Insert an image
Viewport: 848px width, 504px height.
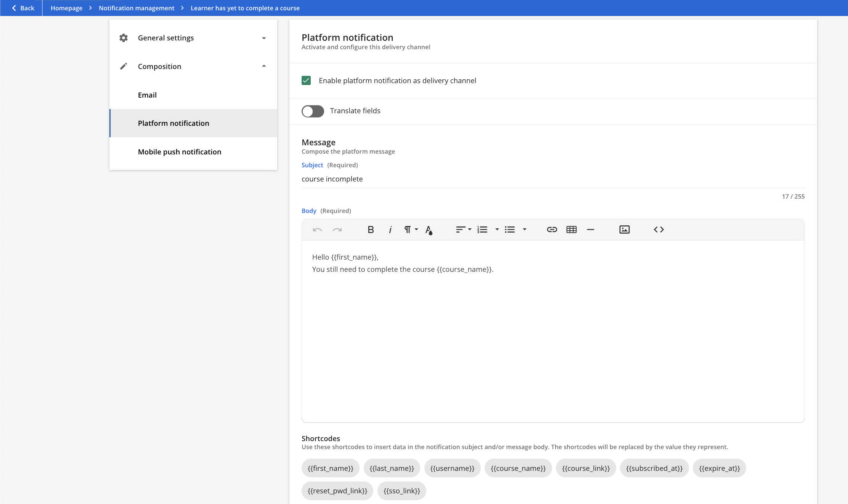624,230
